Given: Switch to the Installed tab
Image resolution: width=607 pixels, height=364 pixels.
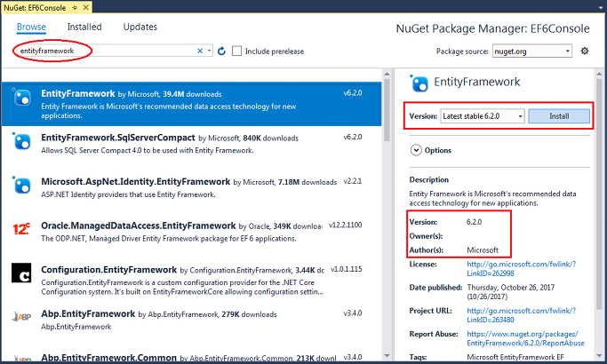Looking at the screenshot, I should [84, 27].
